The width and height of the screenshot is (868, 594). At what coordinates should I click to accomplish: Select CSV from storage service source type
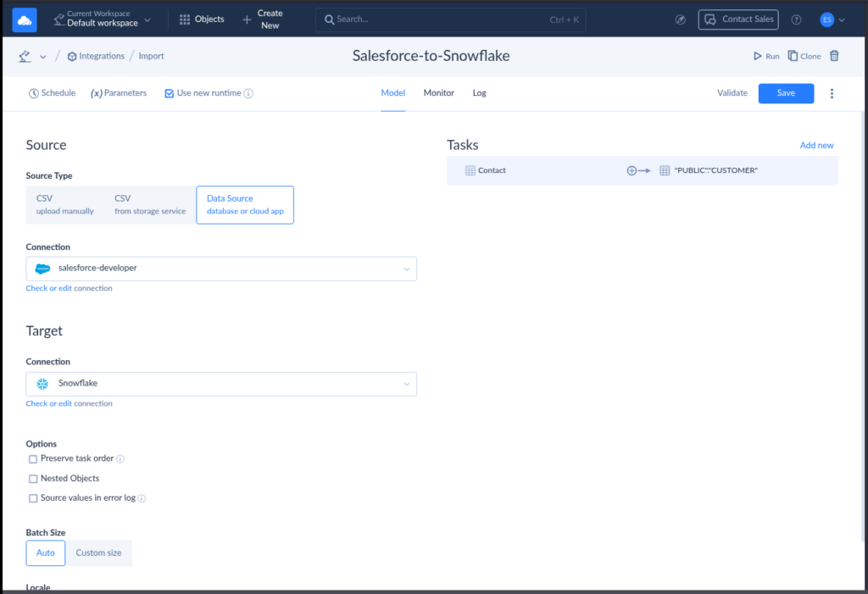point(150,205)
